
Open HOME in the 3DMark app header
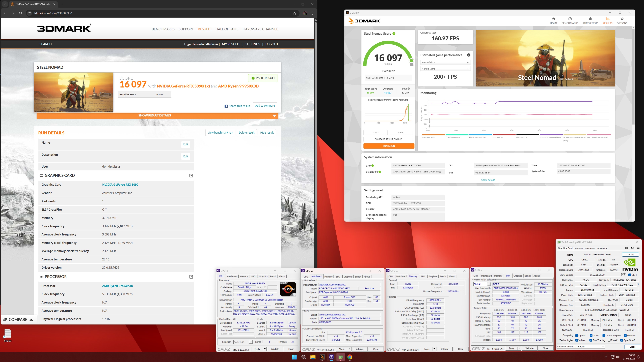tap(553, 21)
